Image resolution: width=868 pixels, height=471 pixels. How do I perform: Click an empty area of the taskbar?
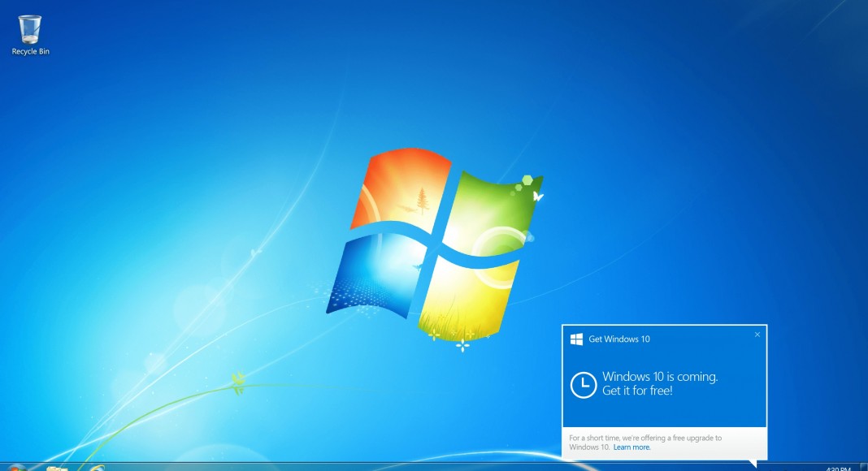pos(406,468)
